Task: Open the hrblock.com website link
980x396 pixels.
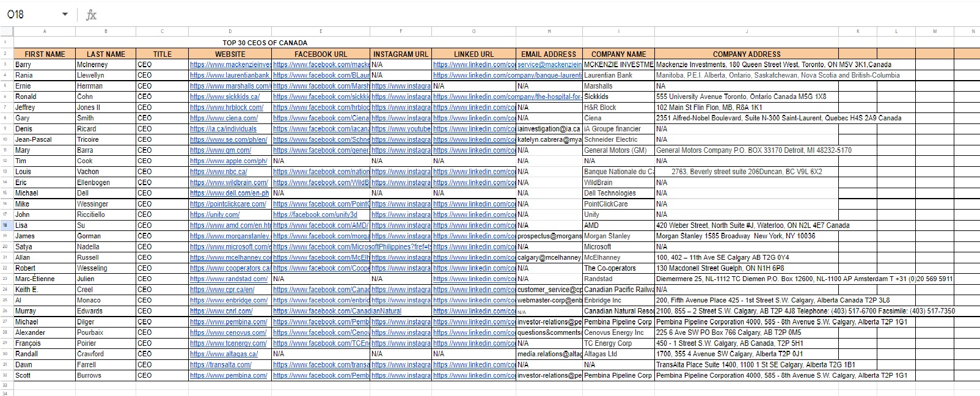Action: (226, 108)
